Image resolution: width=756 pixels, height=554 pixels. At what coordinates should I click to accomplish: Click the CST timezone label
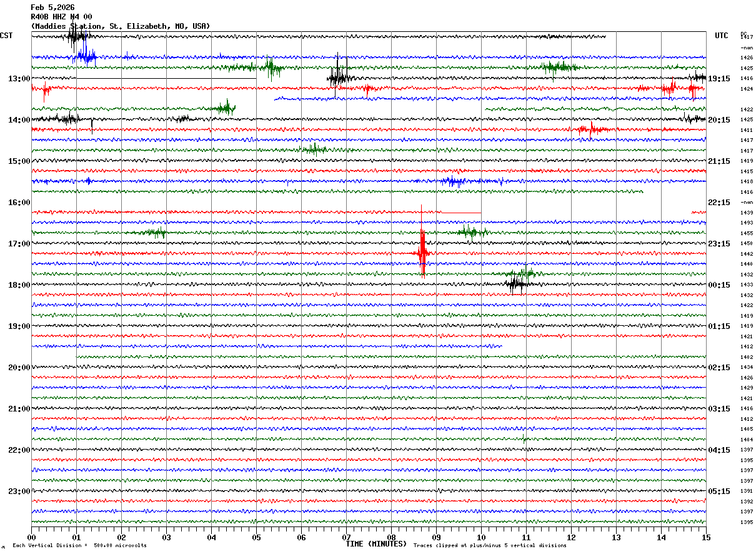(6, 36)
